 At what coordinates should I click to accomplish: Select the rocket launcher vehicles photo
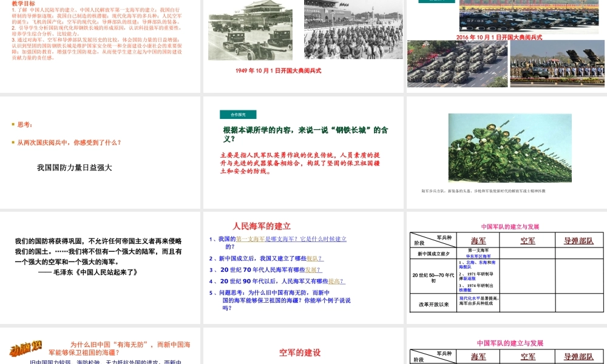(557, 64)
